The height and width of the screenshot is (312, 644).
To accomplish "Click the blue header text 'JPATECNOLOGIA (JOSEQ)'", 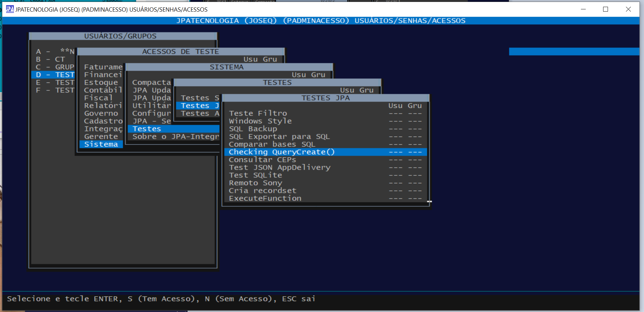I will click(226, 21).
